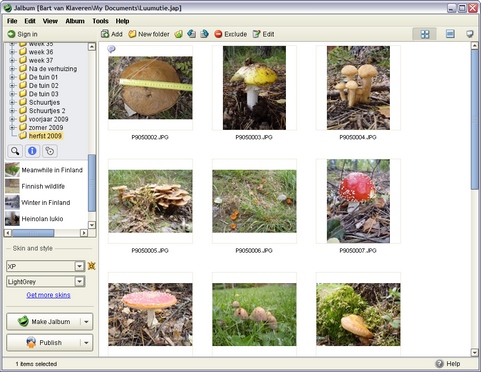The image size is (481, 372).
Task: Expand the zomer 2009 folder node
Action: click(x=12, y=127)
